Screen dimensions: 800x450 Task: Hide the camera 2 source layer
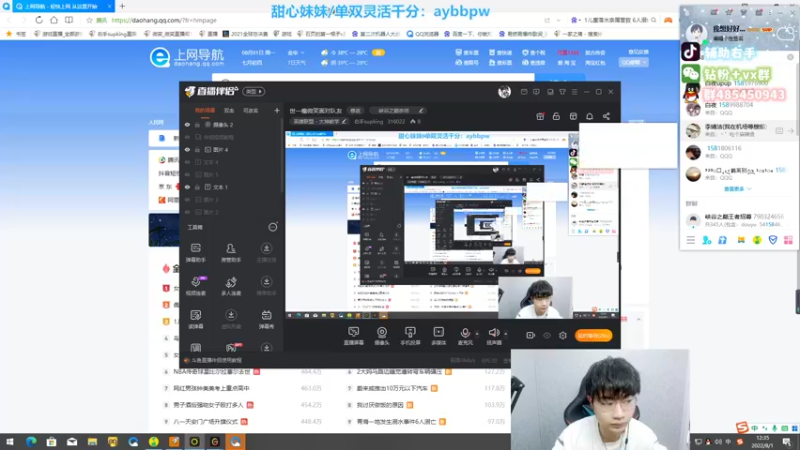[187, 124]
